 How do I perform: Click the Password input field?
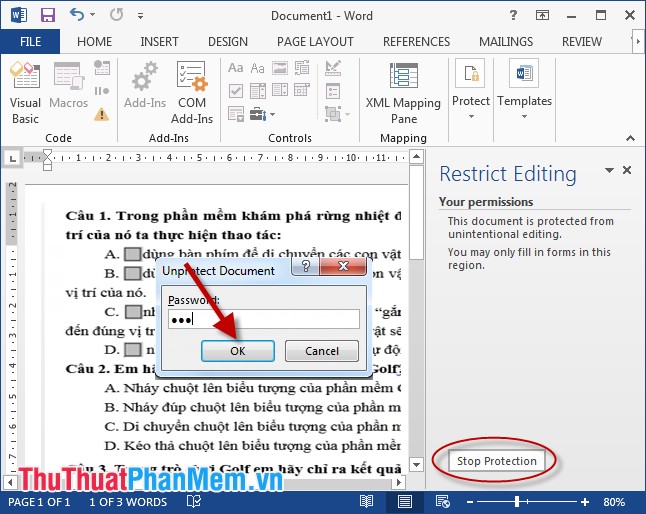pos(264,319)
